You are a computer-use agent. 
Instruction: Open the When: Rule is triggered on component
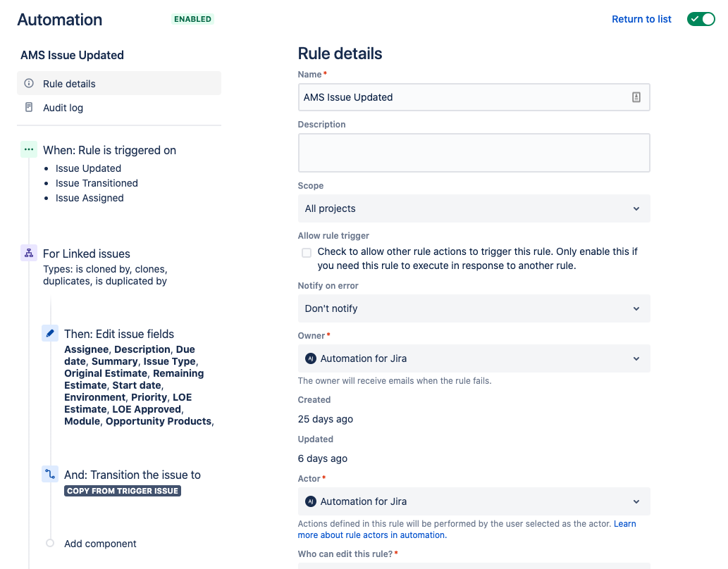(109, 151)
